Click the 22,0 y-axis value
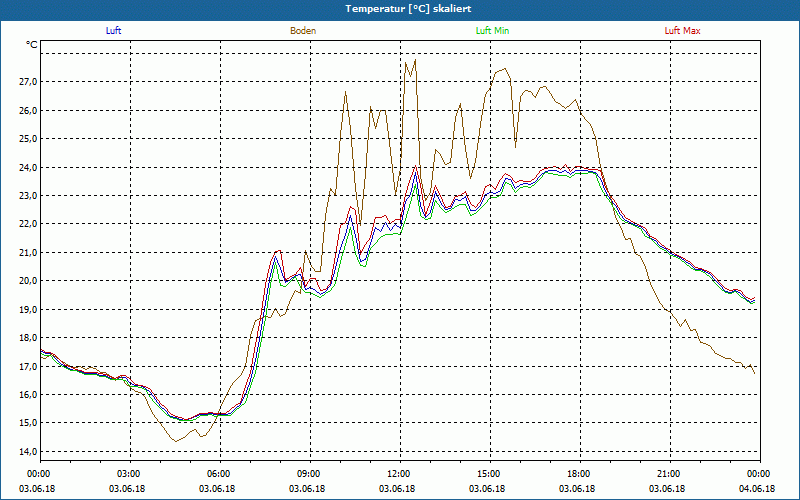800x500 pixels. pyautogui.click(x=28, y=224)
